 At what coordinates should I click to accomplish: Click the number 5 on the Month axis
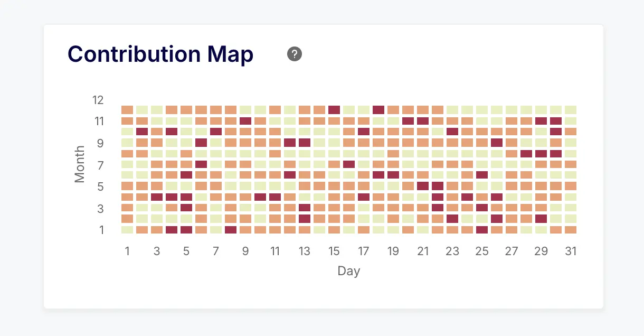point(101,186)
